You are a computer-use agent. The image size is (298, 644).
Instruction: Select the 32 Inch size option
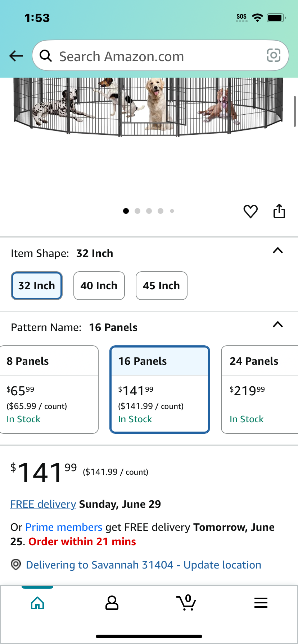(37, 286)
